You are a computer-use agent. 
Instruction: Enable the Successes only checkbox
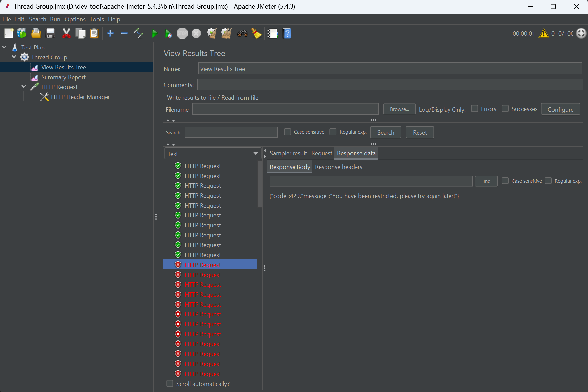[x=505, y=109]
